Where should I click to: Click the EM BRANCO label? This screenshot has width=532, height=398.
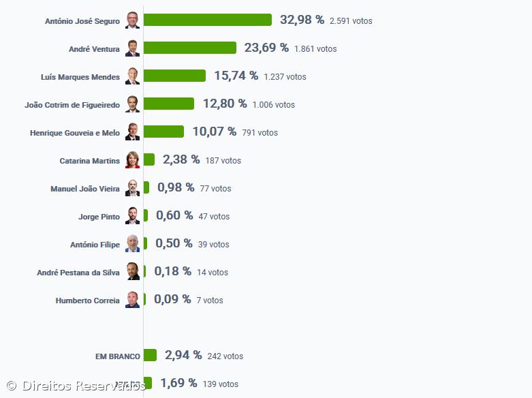118,356
